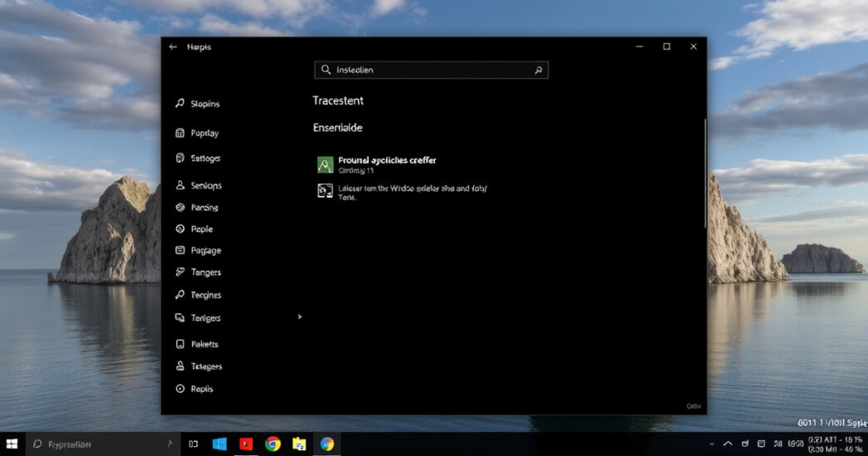Expand the arrow next to Tanlges
The height and width of the screenshot is (456, 868).
[x=300, y=316]
